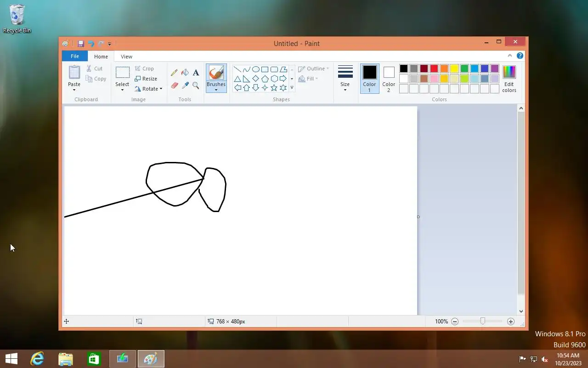This screenshot has height=368, width=588.
Task: Click Shapes gallery row-down arrow
Action: pyautogui.click(x=292, y=79)
